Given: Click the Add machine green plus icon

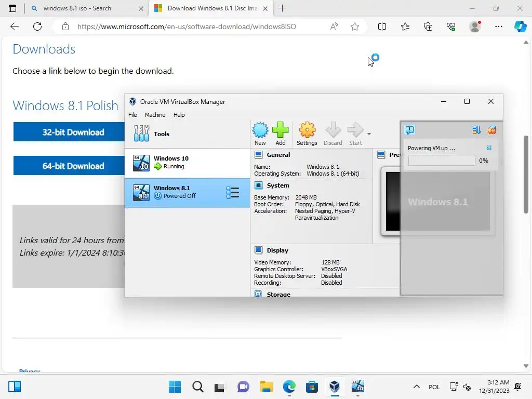Looking at the screenshot, I should point(280,134).
